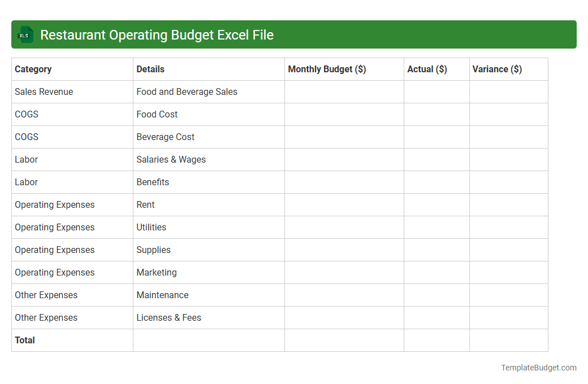The width and height of the screenshot is (588, 384).
Task: Select the Beverage Cost cell
Action: [x=165, y=137]
